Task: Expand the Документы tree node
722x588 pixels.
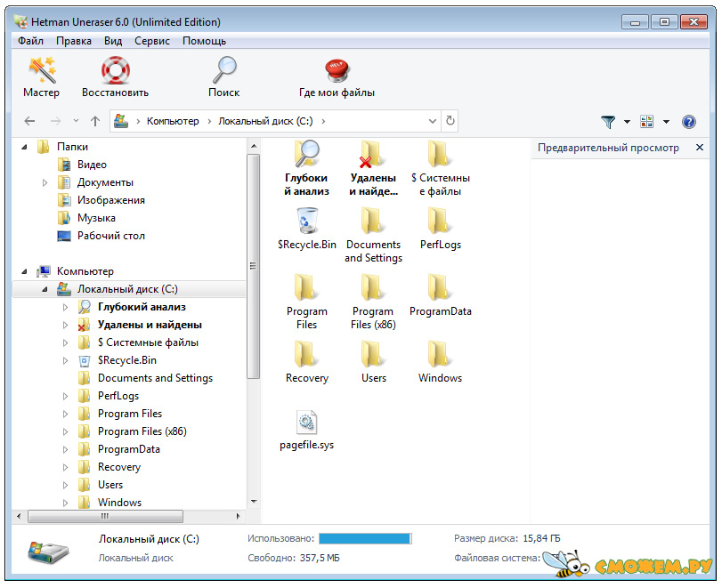Action: [45, 182]
